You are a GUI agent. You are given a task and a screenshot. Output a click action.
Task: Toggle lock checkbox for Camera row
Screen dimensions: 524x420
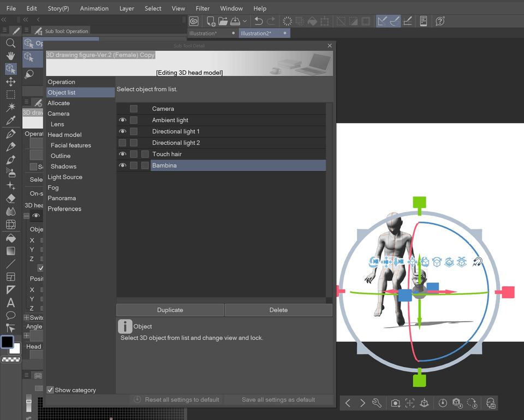pyautogui.click(x=134, y=109)
